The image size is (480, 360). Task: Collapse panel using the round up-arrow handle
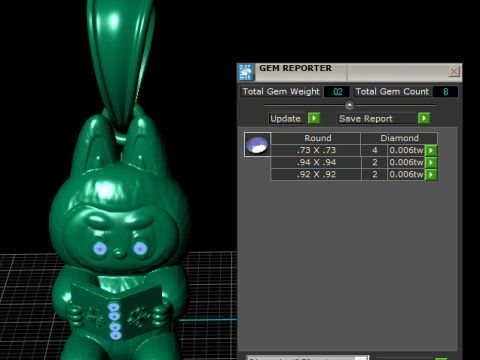(349, 105)
